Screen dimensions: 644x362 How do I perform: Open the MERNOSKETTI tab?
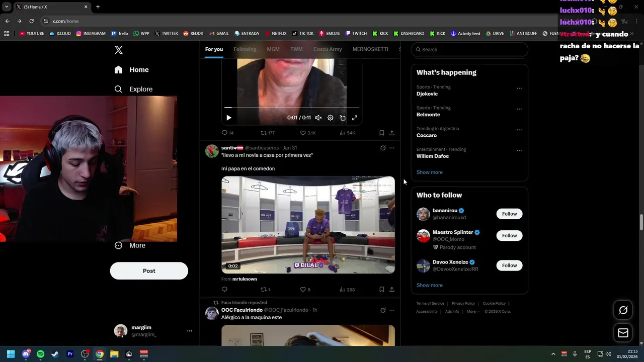[x=370, y=49]
